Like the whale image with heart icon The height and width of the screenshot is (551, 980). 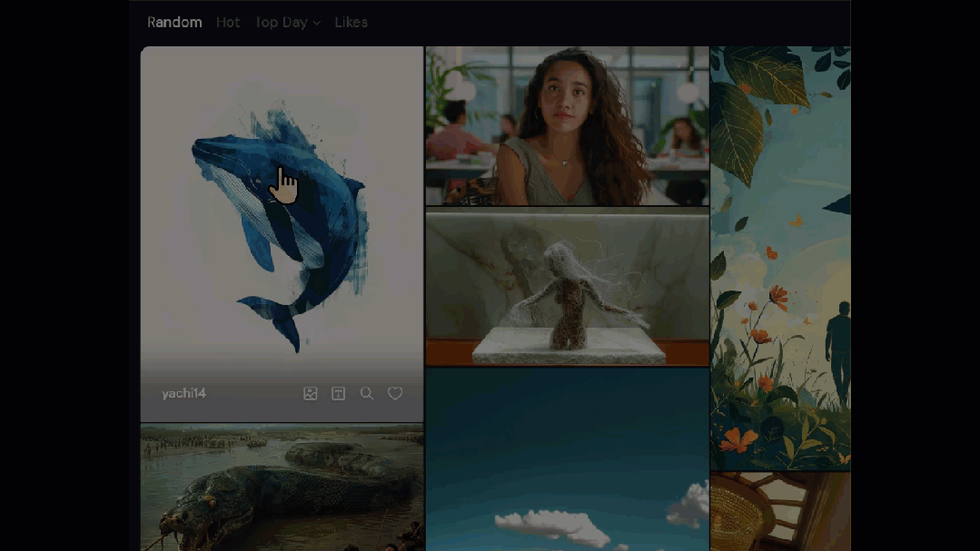click(395, 394)
